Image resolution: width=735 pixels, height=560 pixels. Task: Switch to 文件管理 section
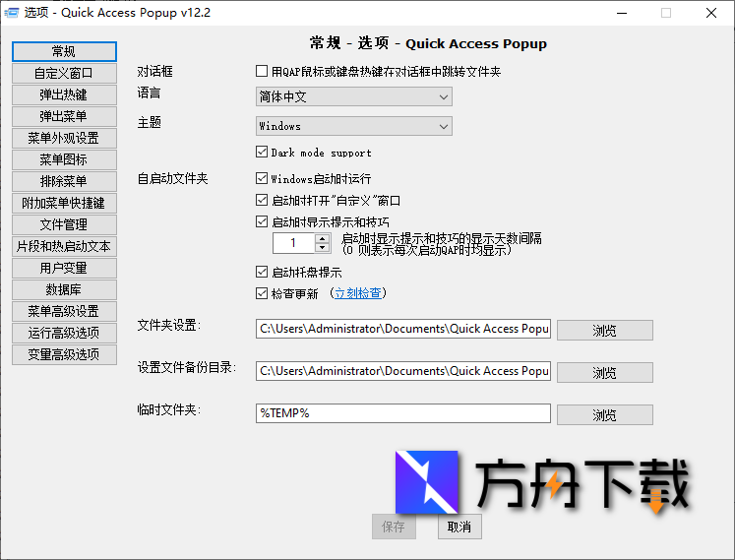64,224
